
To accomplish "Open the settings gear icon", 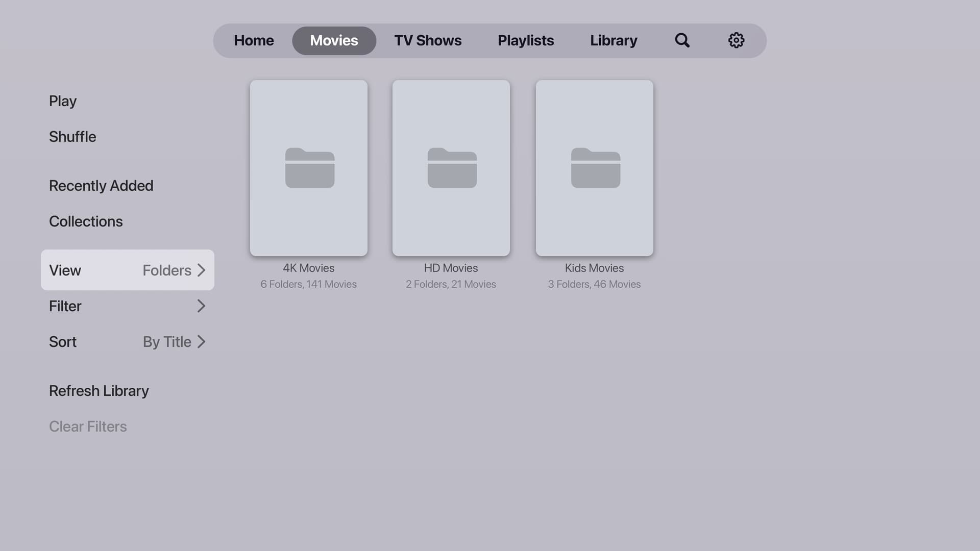I will pos(736,40).
